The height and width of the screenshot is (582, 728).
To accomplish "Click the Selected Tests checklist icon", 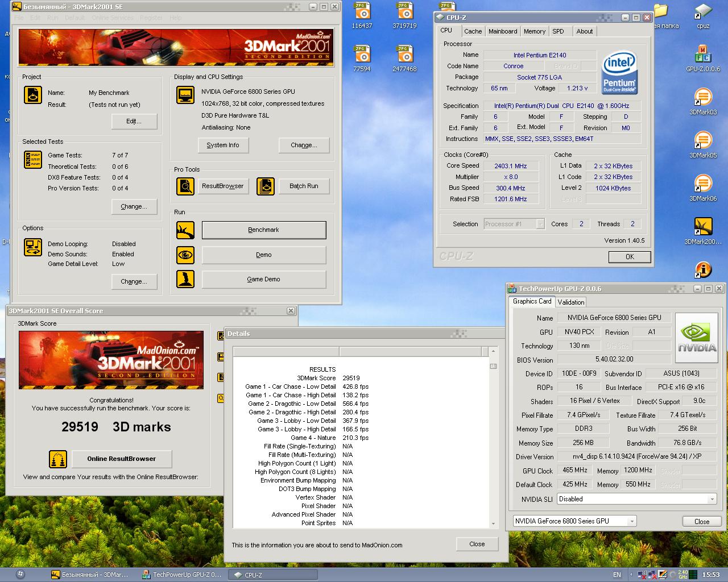I will pyautogui.click(x=33, y=160).
